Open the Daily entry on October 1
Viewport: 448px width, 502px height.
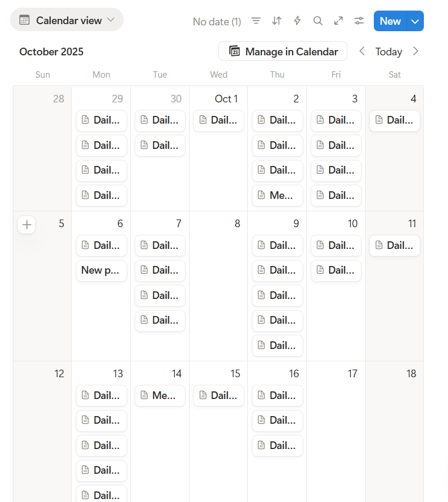218,120
